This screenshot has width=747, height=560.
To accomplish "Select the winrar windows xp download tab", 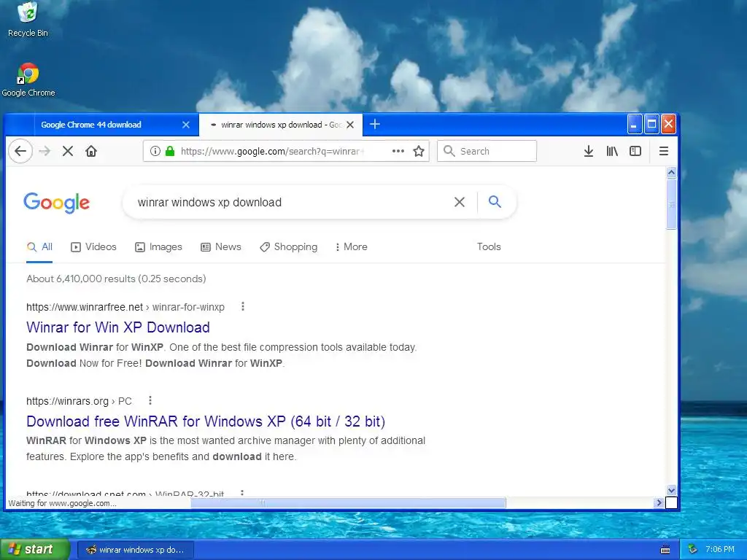I will point(281,125).
